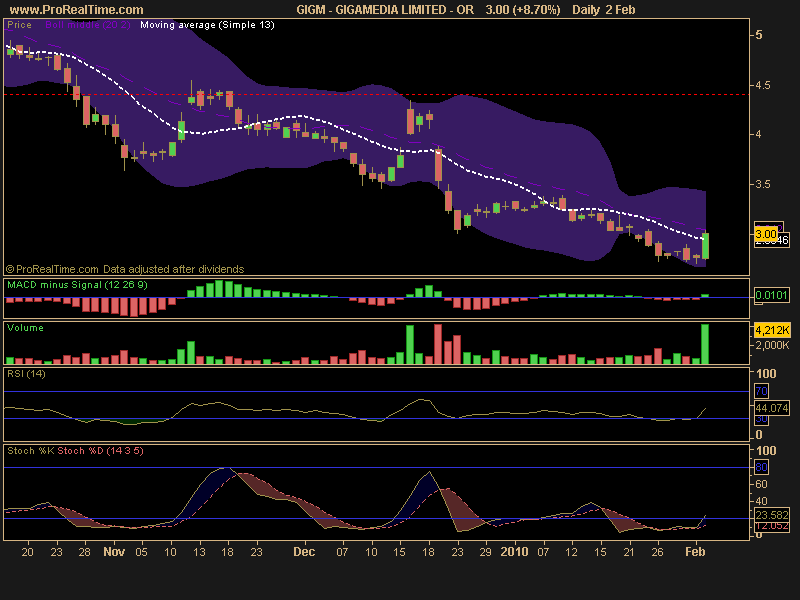Viewport: 800px width, 600px height.
Task: Select the Boll middle (20 2) legend label
Action: tap(88, 25)
